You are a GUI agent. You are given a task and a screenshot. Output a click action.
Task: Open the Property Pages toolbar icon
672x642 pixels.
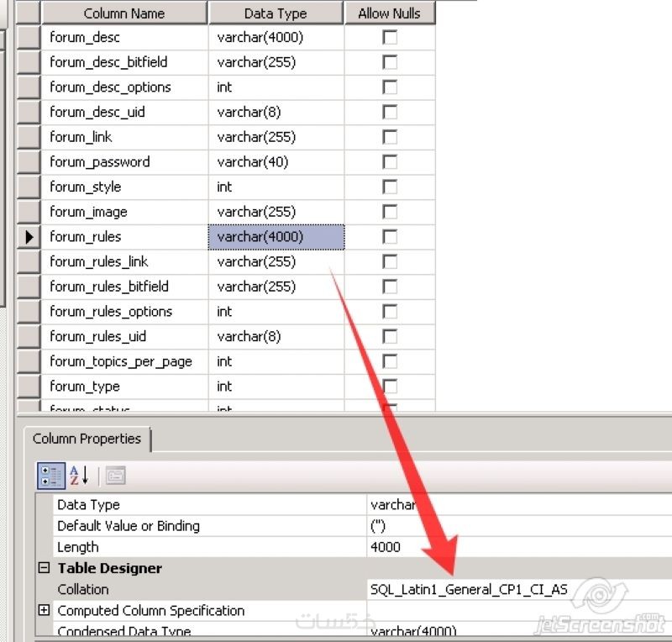115,476
